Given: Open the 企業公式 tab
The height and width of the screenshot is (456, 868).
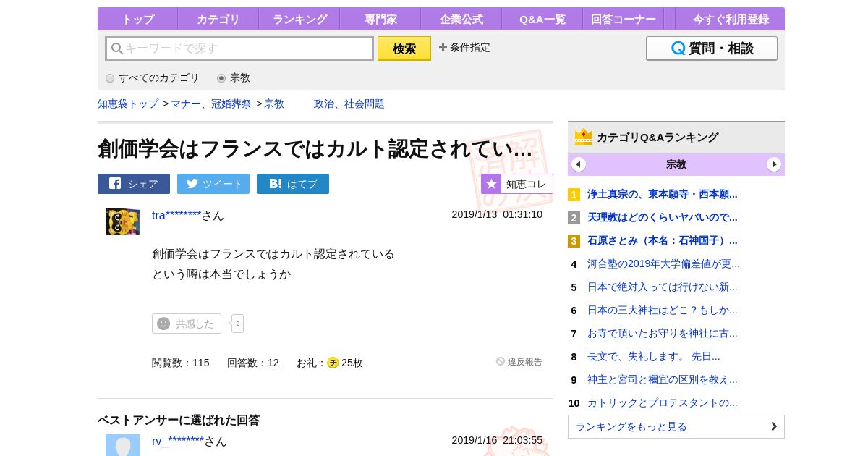Looking at the screenshot, I should pos(461,19).
